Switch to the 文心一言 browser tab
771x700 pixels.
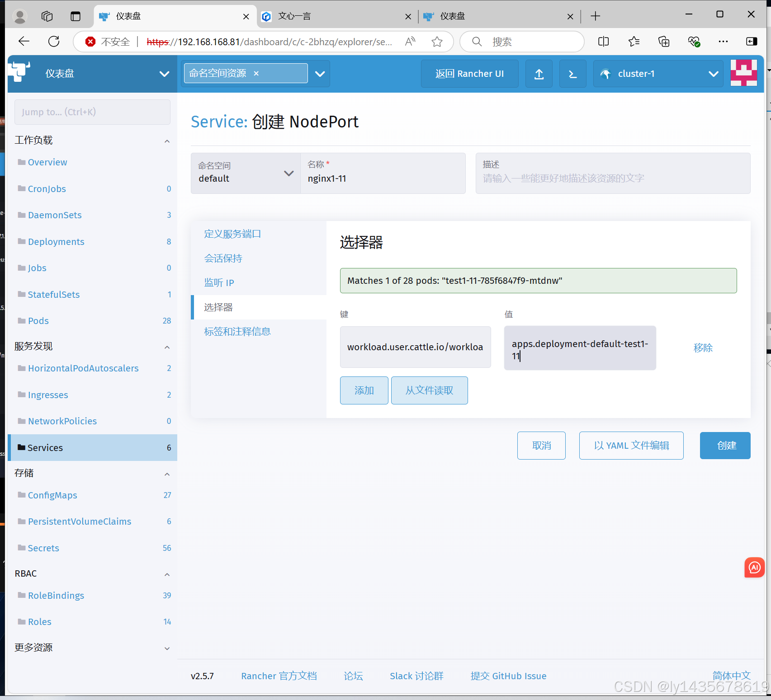337,16
